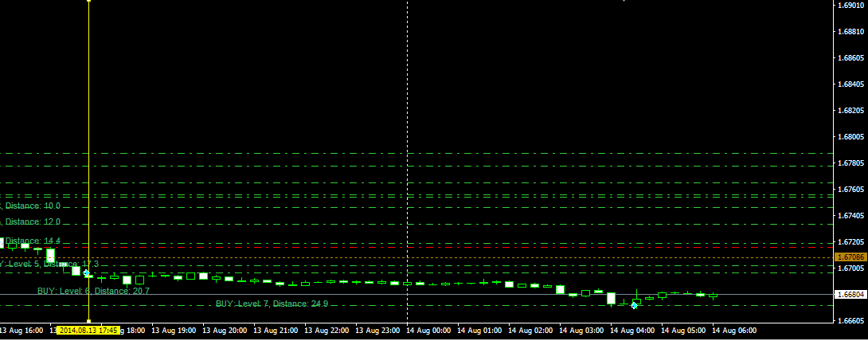Screen dimensions: 868x341
Task: Click the 1.68005 price on the axis
Action: [x=851, y=137]
